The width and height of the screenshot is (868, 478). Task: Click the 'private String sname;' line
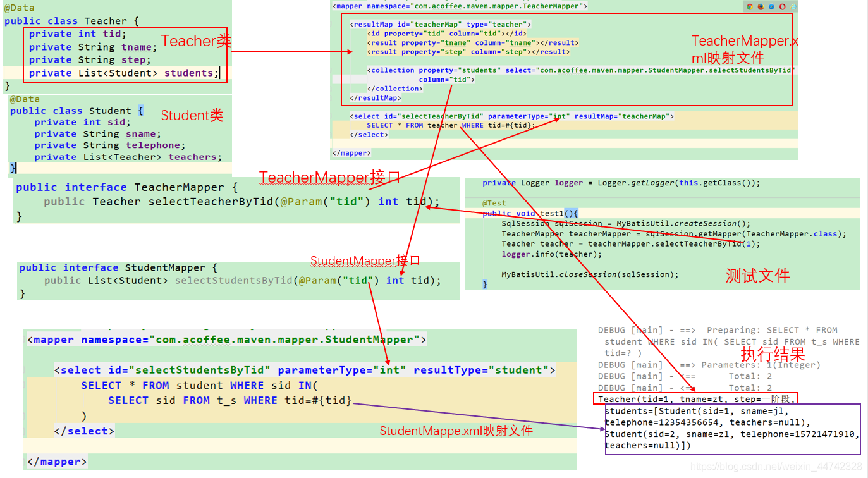[x=98, y=134]
